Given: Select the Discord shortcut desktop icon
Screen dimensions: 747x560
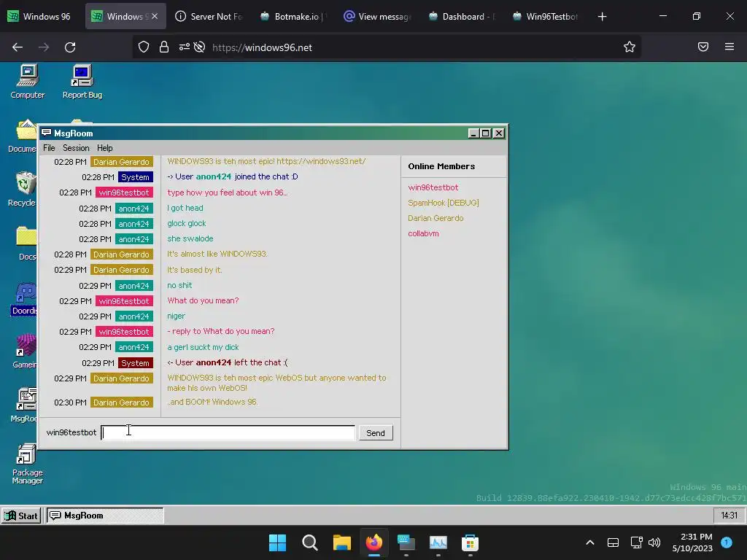Looking at the screenshot, I should (24, 298).
